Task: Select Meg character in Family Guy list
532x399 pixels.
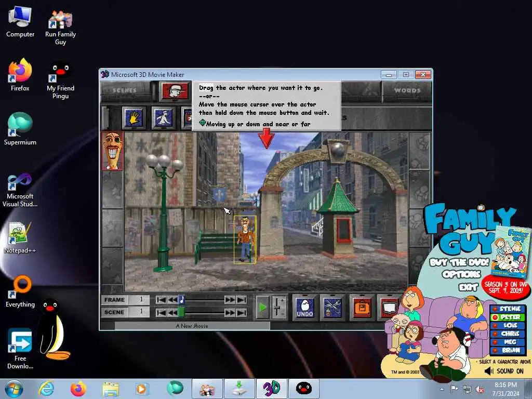Action: tap(508, 342)
